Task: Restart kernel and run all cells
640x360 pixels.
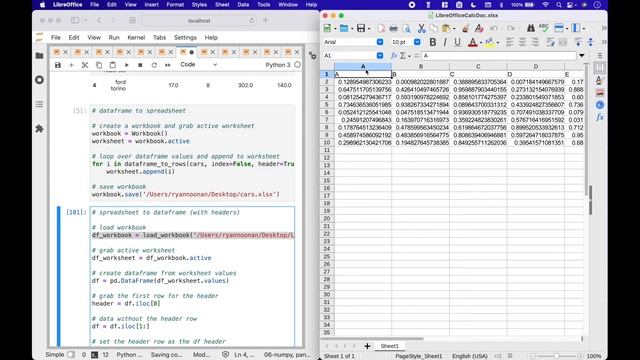Action: [168, 65]
